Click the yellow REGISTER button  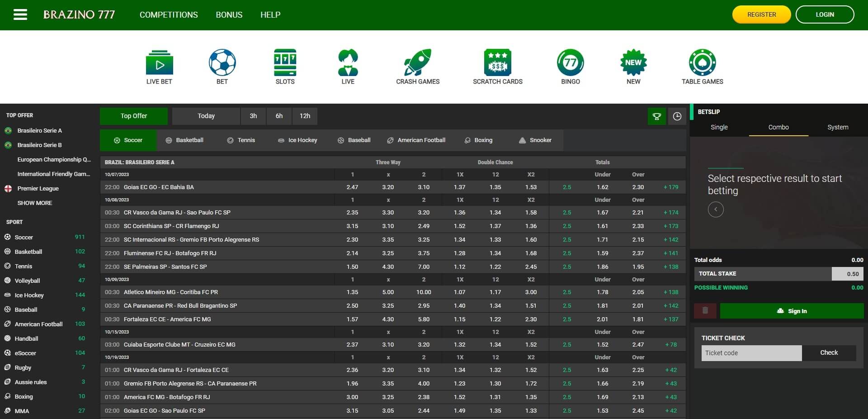[x=761, y=14]
